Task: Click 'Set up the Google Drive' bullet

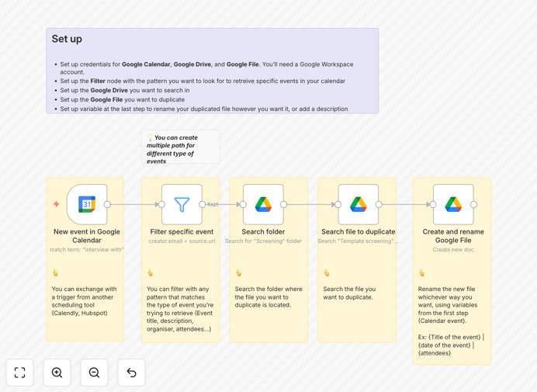Action: [125, 90]
